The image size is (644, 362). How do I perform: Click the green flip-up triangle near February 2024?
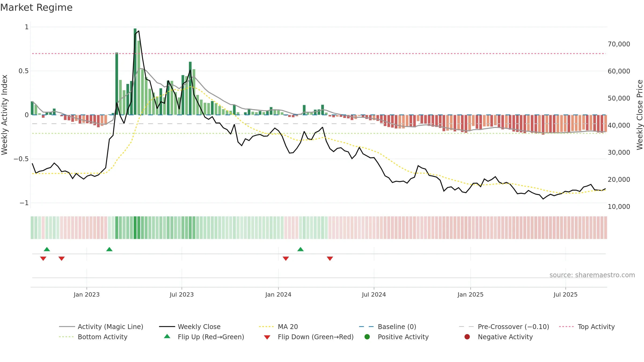click(301, 249)
